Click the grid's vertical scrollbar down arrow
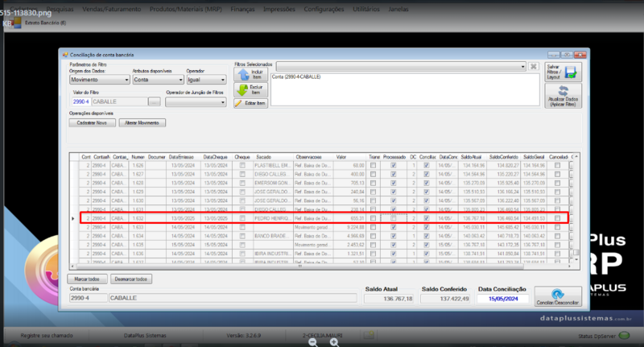This screenshot has height=347, width=644. click(576, 259)
